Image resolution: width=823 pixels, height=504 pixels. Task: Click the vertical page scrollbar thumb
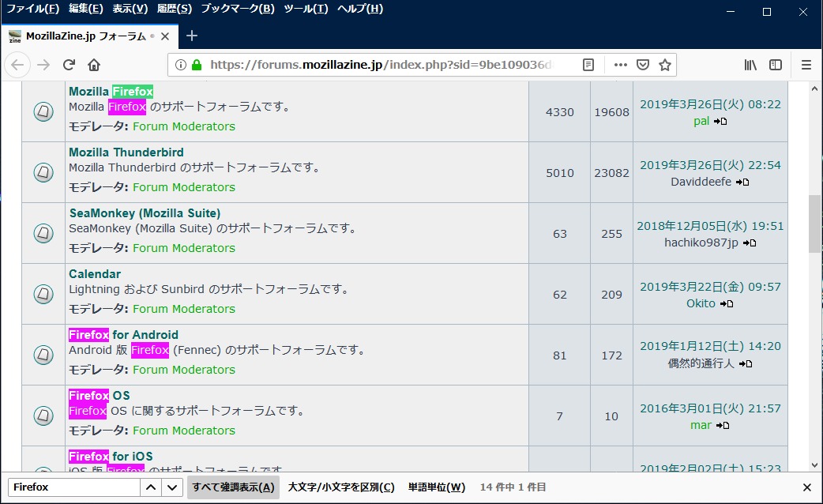point(814,224)
